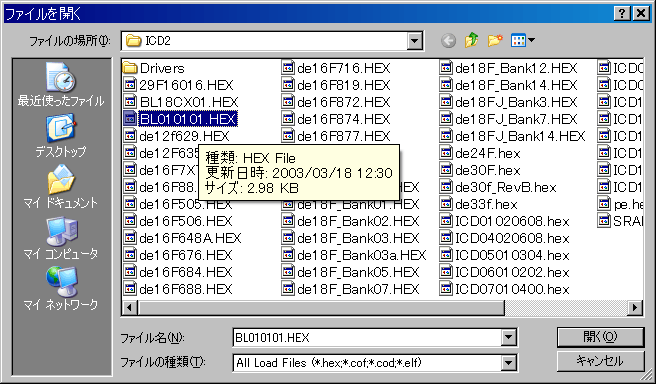Click the greyed back navigation arrow
Image resolution: width=656 pixels, height=384 pixels.
(448, 41)
